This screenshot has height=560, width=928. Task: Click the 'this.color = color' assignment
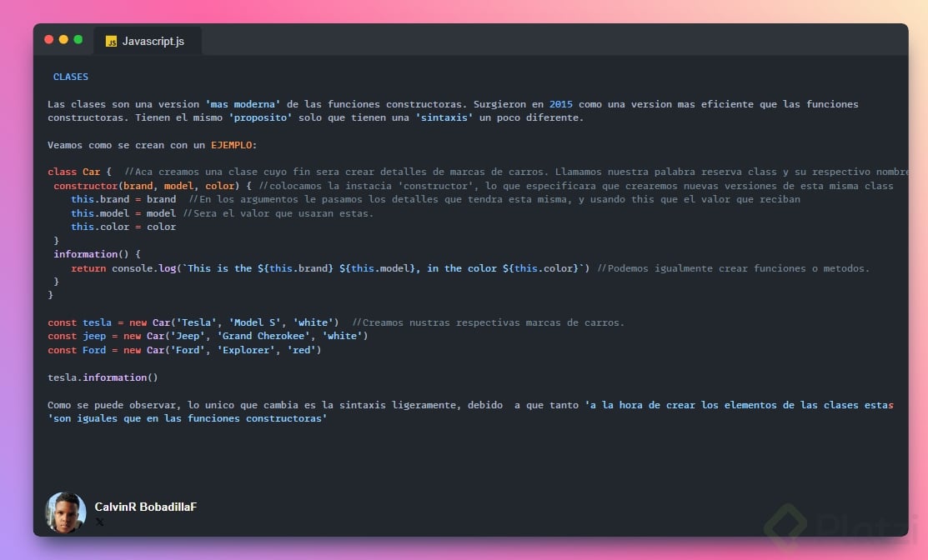point(123,227)
